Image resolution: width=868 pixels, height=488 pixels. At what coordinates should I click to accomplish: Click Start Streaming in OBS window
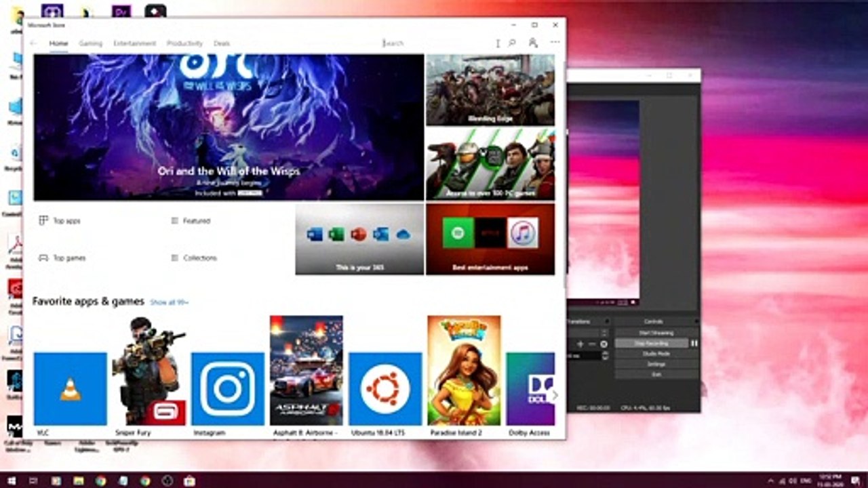click(x=656, y=333)
